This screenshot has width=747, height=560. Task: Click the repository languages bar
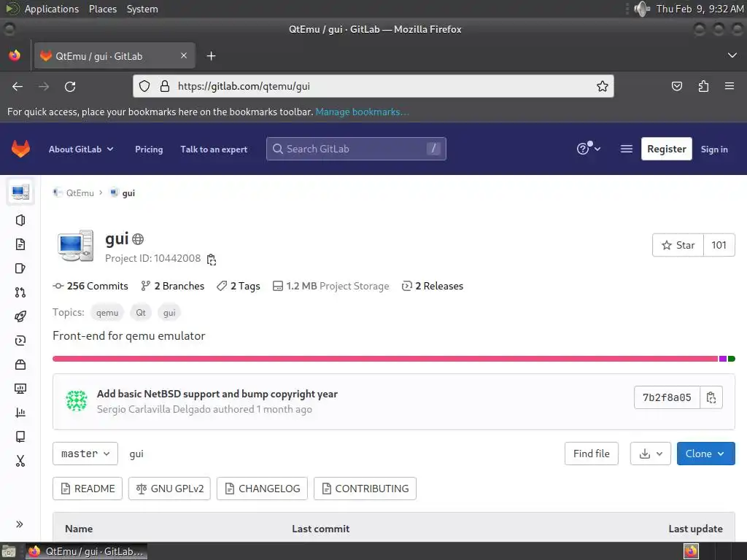[x=393, y=359]
